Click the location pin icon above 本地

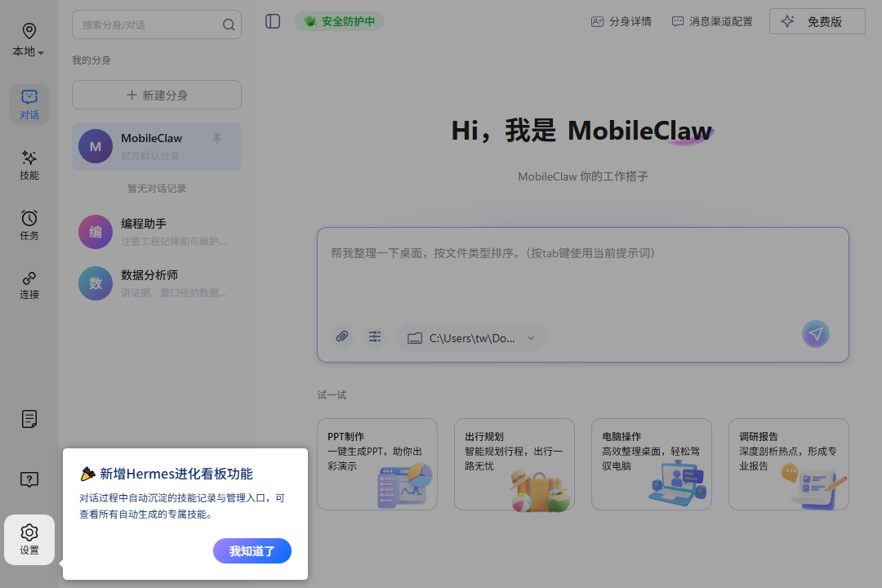pyautogui.click(x=29, y=31)
